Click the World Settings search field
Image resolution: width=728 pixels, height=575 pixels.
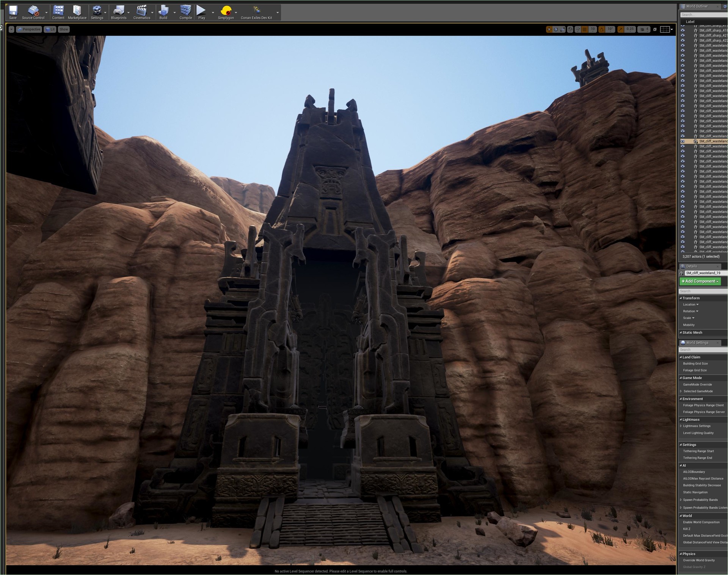tap(703, 350)
